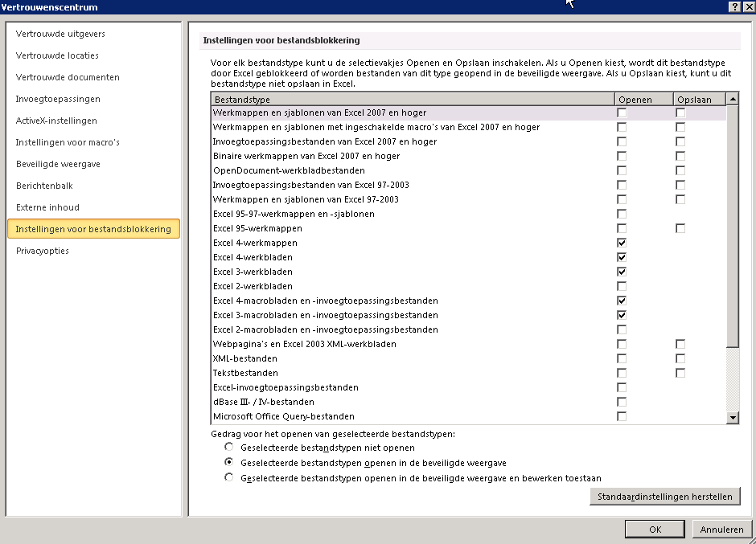Confirm the dialog with OK
The width and height of the screenshot is (756, 544).
[x=655, y=529]
